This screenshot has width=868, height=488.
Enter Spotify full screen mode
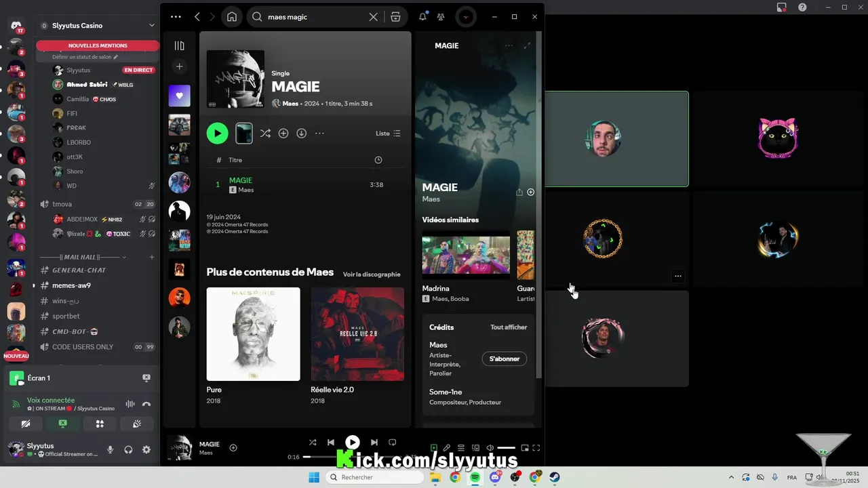point(536,448)
